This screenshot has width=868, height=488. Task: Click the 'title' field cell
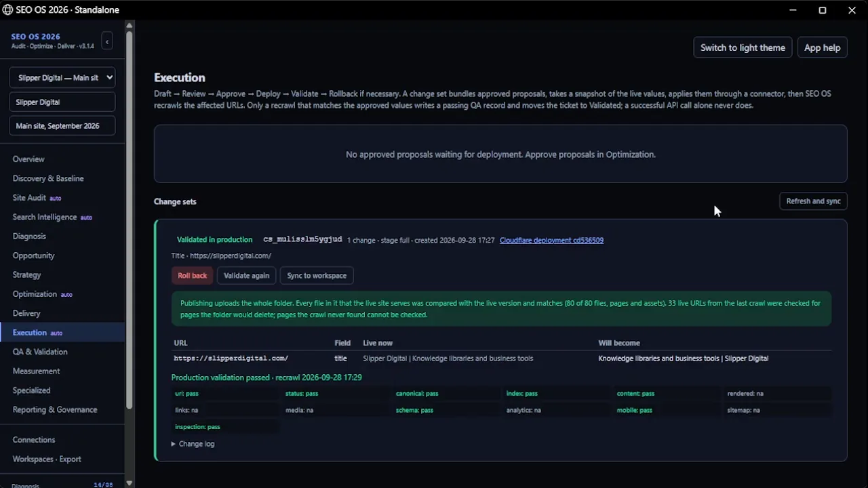coord(340,359)
